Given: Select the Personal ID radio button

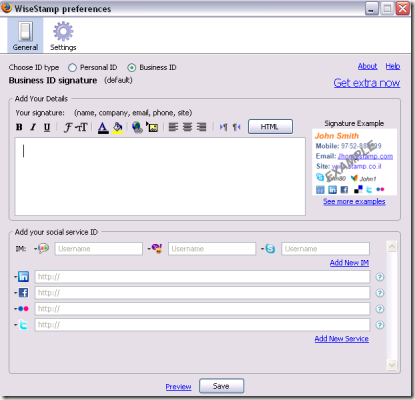Looking at the screenshot, I should click(x=72, y=68).
